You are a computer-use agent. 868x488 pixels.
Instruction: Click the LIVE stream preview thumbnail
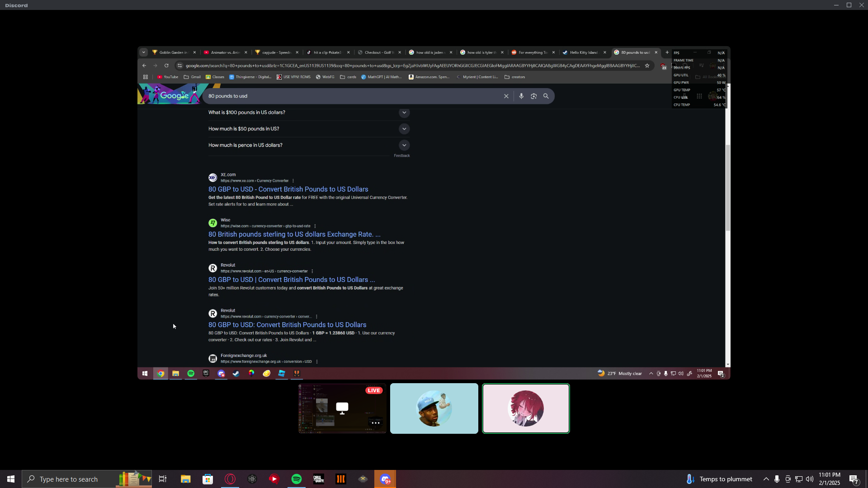(342, 408)
